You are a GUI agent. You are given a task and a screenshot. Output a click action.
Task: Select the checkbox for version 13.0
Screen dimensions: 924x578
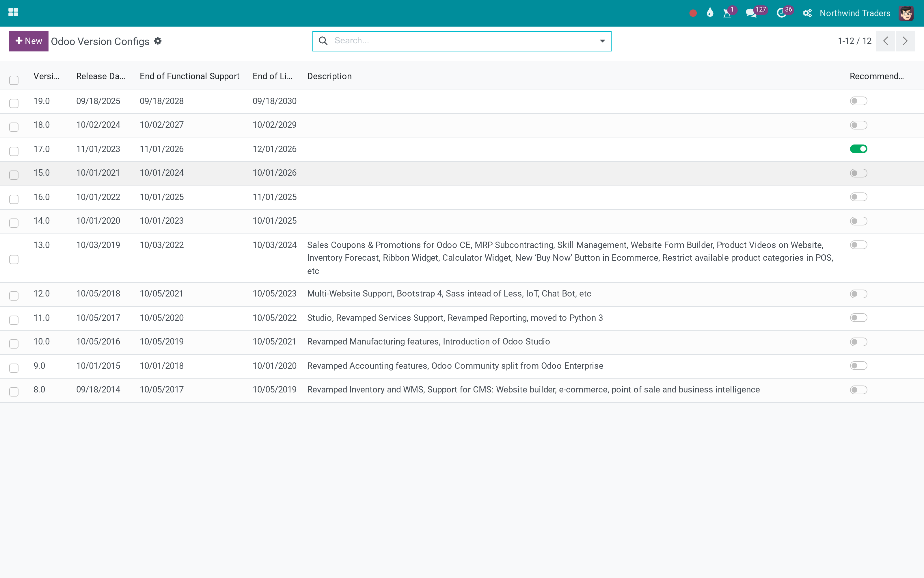coord(14,260)
